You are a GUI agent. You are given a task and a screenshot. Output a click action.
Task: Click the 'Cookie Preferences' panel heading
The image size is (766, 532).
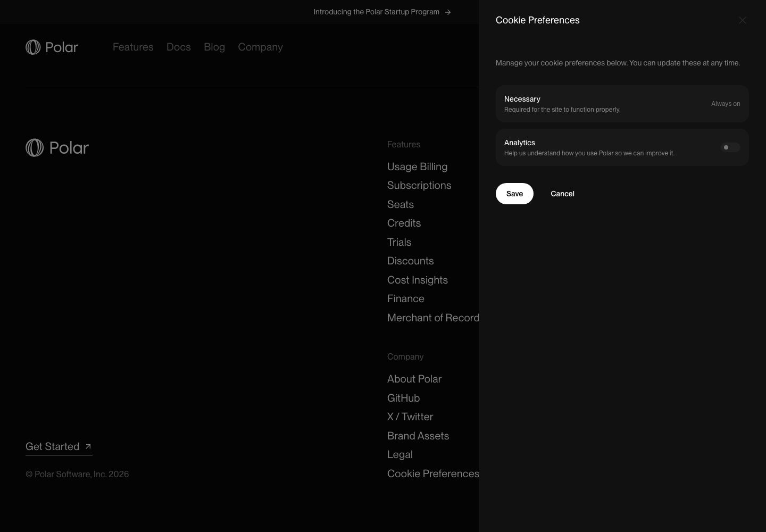(537, 20)
